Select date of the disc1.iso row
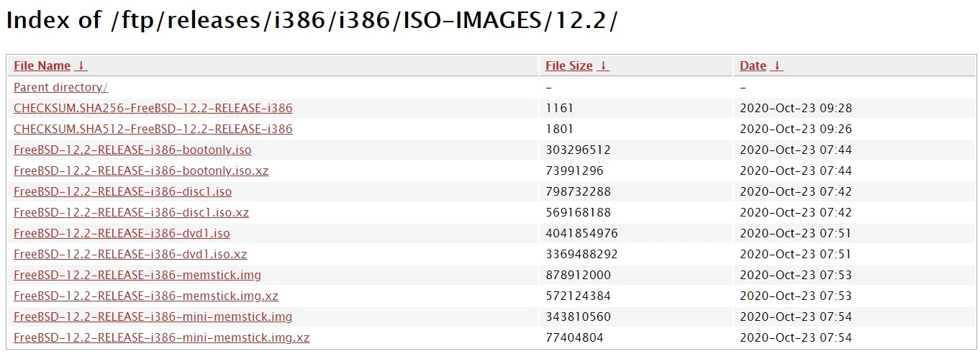The height and width of the screenshot is (364, 980). coord(796,191)
